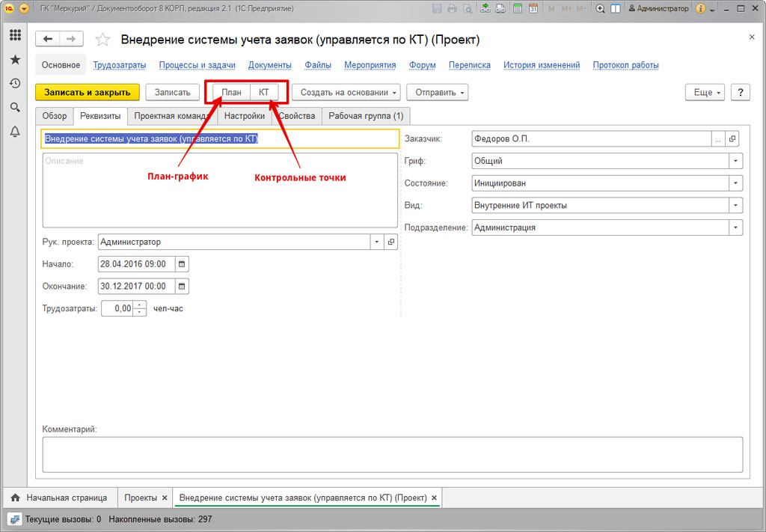Click get link icon with green arrow
Viewport: 766px width, 532px height.
click(x=485, y=8)
